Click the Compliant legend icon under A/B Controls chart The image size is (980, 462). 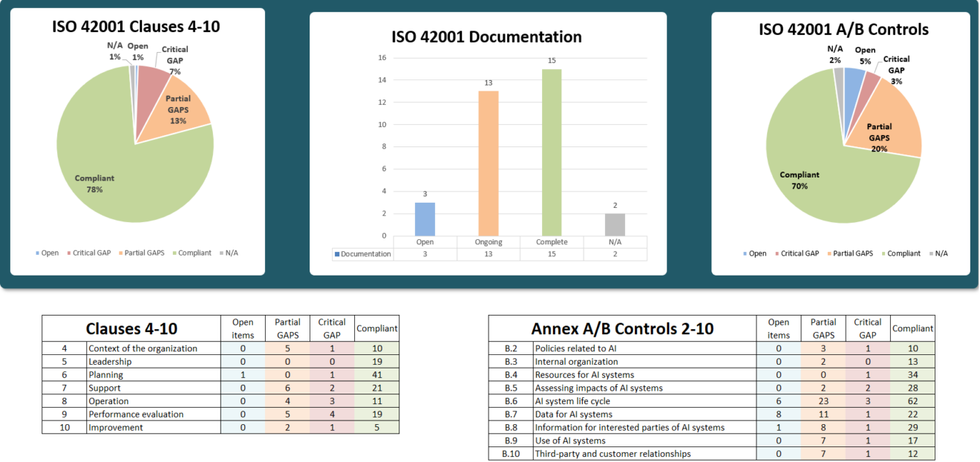883,253
